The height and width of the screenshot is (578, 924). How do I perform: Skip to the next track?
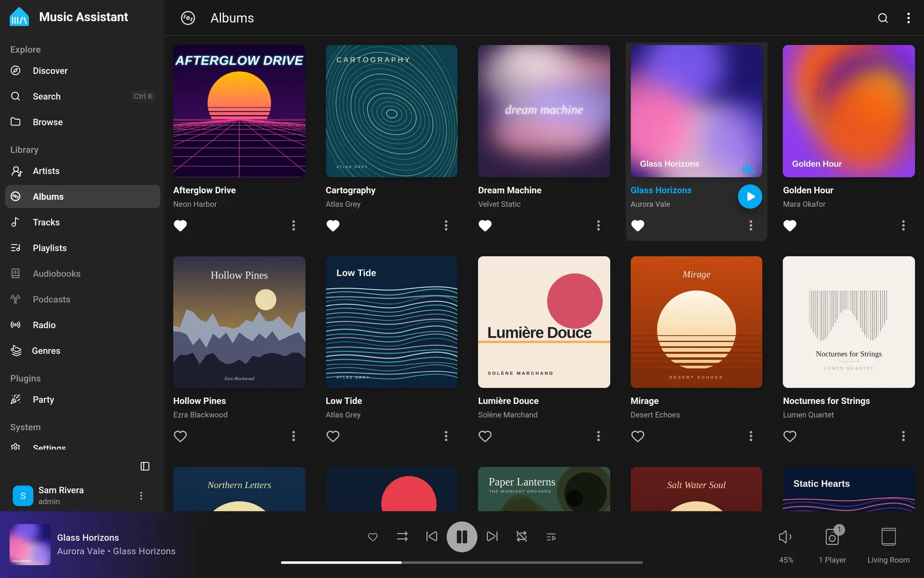coord(492,536)
